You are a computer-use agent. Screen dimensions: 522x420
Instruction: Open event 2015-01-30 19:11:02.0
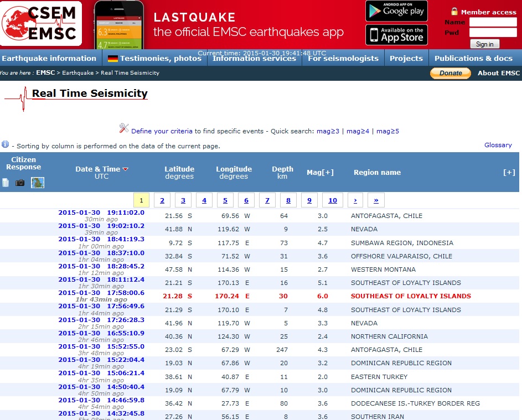[x=101, y=212]
